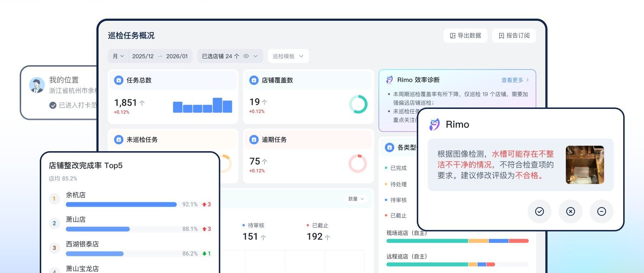Click the 2026/01 end date field

point(177,56)
